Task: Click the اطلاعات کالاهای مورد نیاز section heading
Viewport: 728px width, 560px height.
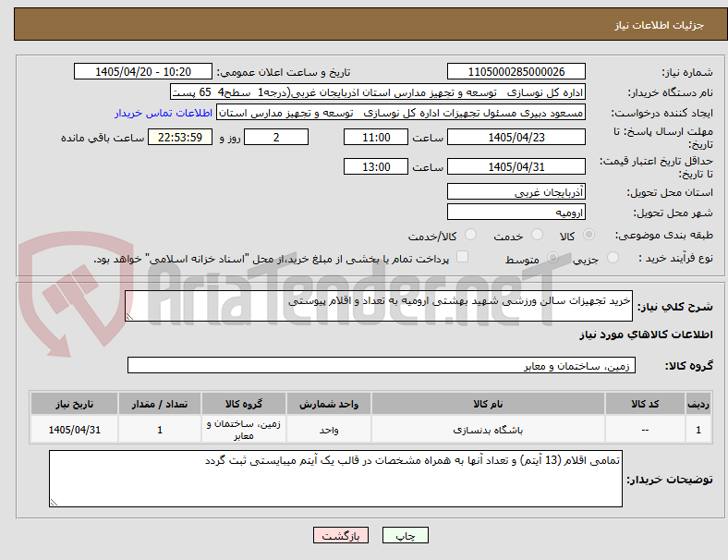Action: [646, 335]
